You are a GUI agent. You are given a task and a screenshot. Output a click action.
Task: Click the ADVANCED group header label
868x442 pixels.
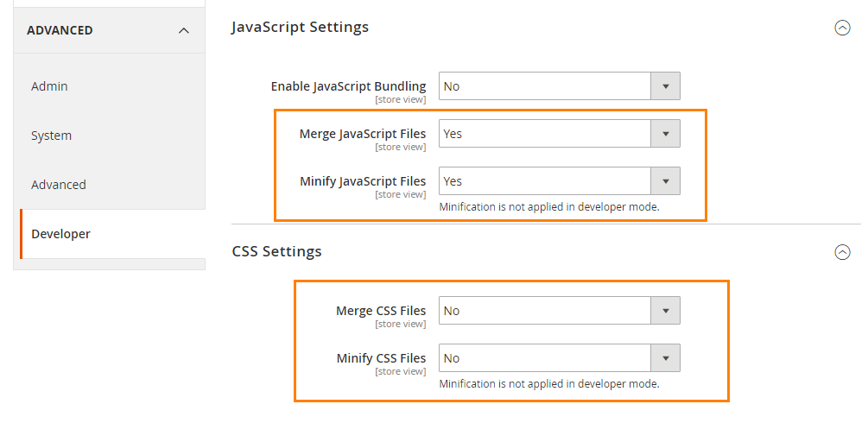60,30
